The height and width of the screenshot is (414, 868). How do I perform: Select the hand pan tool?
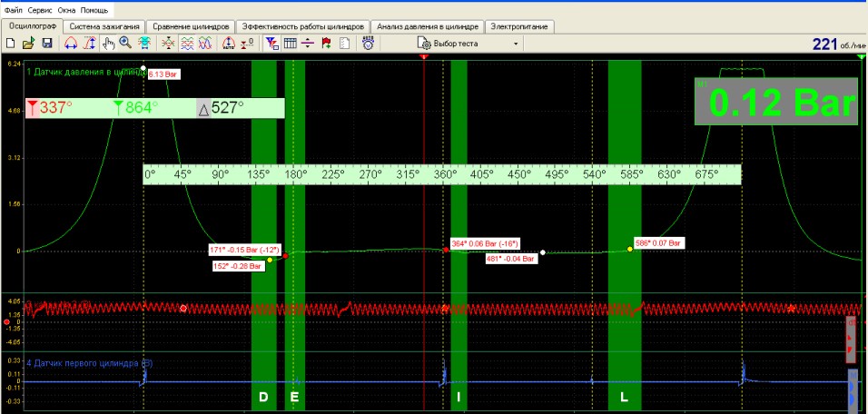[108, 44]
